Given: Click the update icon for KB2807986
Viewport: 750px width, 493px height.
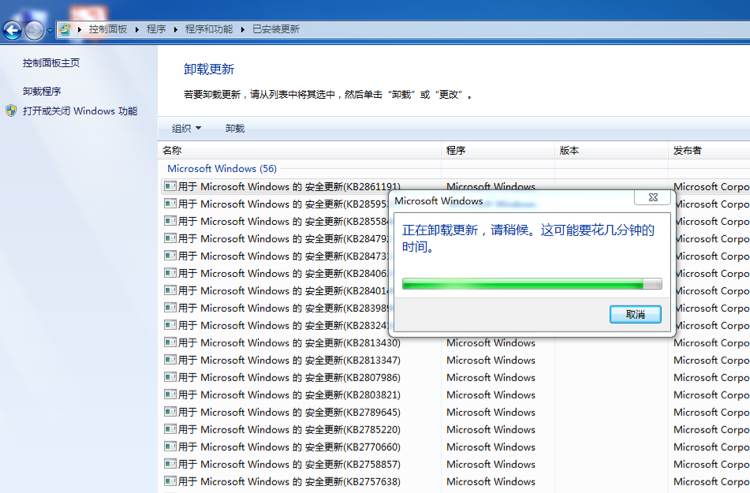Looking at the screenshot, I should (170, 377).
